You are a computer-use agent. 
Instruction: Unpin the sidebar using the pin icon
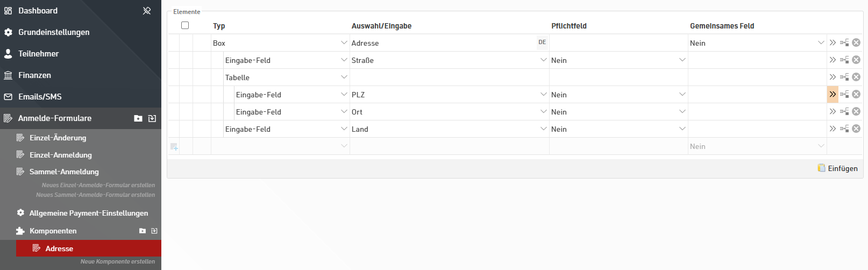pos(147,11)
